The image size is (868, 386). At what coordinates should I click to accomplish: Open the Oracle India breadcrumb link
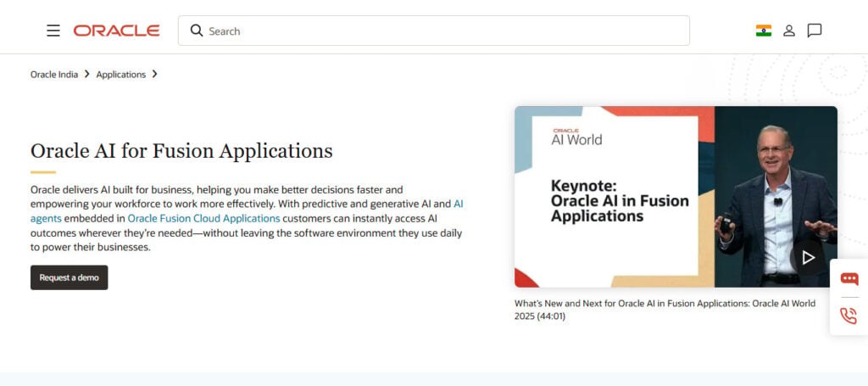[x=54, y=74]
